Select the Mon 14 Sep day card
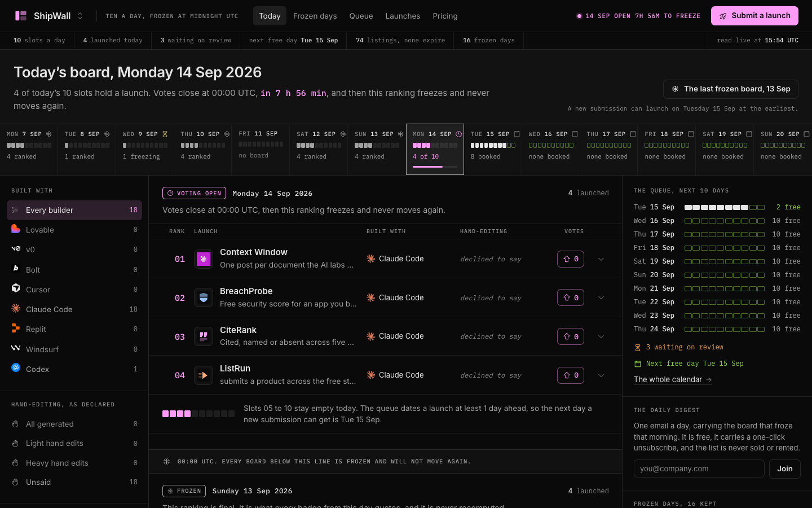The height and width of the screenshot is (508, 812). coord(435,149)
